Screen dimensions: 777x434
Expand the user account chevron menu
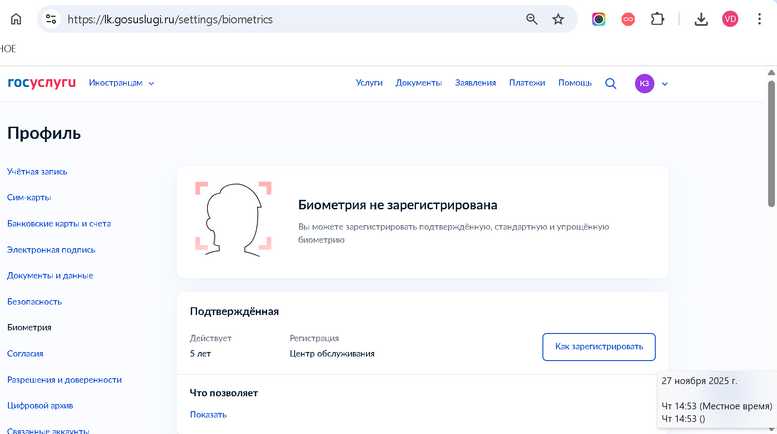665,84
